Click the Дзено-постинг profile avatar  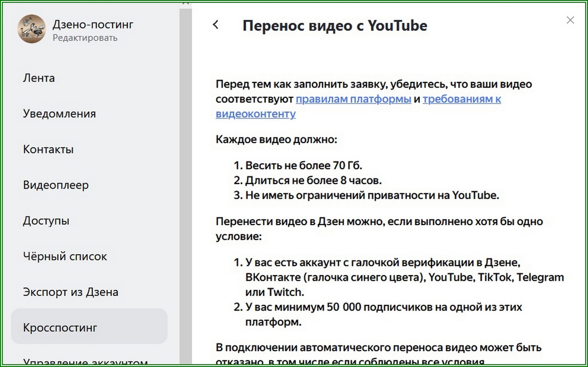pyautogui.click(x=31, y=29)
